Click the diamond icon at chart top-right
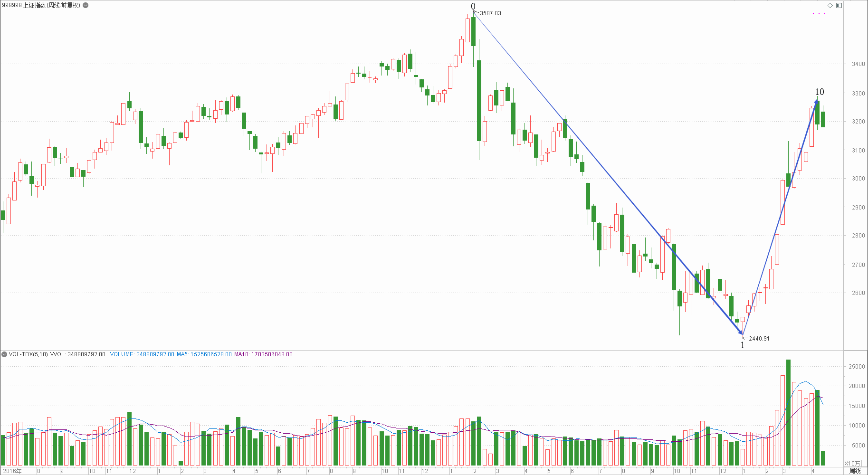This screenshot has height=475, width=868. pyautogui.click(x=830, y=5)
